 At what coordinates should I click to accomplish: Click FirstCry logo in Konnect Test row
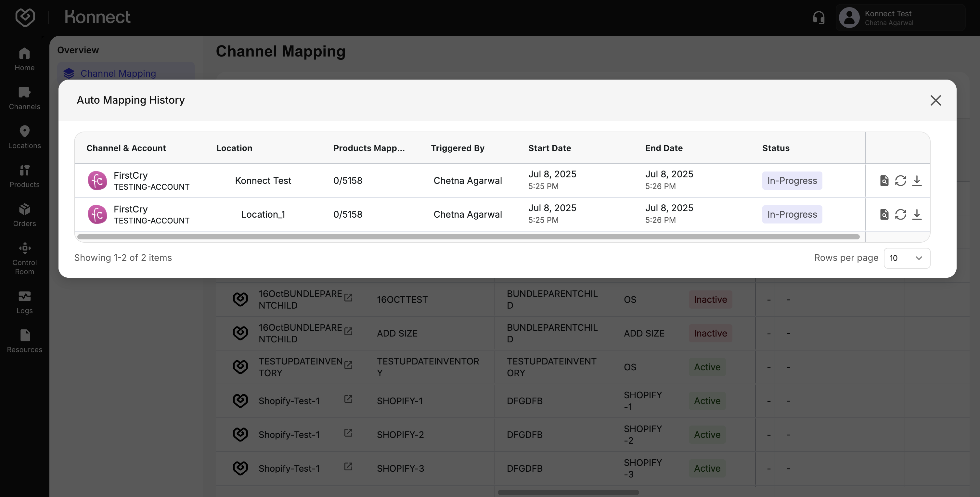[x=97, y=181]
